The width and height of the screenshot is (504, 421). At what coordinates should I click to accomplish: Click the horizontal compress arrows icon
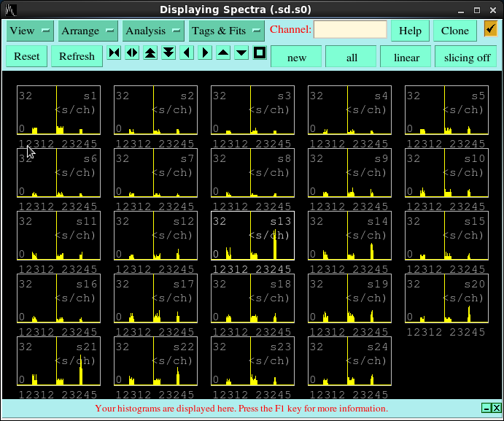[114, 53]
